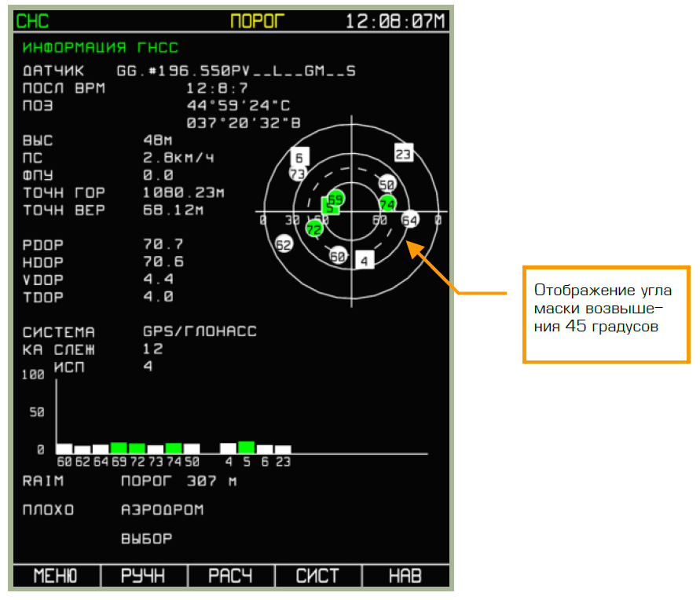Screen dimensions: 700x600
Task: Click green signal bar above label 5 in chart
Action: pyautogui.click(x=246, y=447)
